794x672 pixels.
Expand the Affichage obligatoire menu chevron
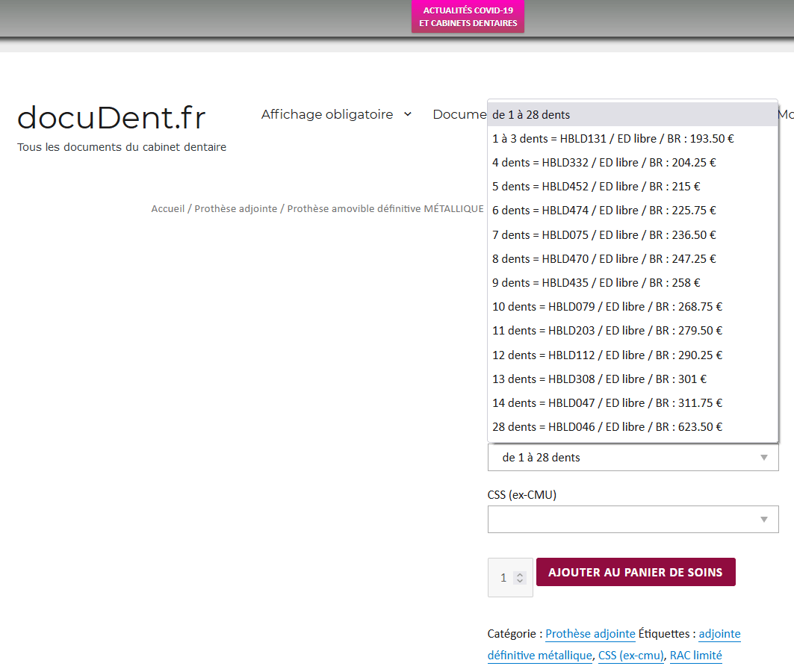[x=408, y=114]
